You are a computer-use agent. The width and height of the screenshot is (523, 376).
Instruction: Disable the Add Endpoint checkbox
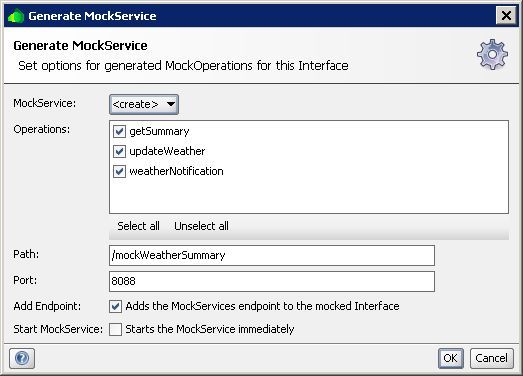(115, 306)
